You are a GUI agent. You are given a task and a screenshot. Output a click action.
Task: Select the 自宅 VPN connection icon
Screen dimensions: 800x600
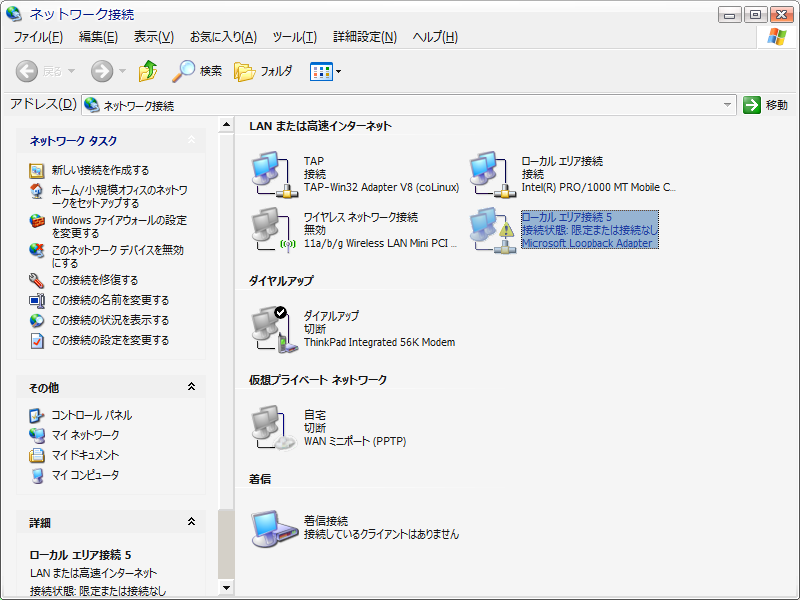pyautogui.click(x=270, y=427)
